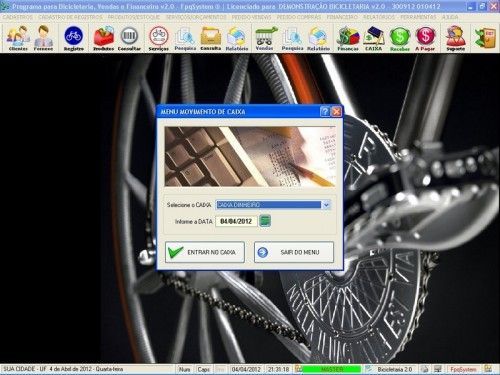Close the Menu Movimento de Caixa dialog
This screenshot has width=500, height=375.
click(x=336, y=112)
